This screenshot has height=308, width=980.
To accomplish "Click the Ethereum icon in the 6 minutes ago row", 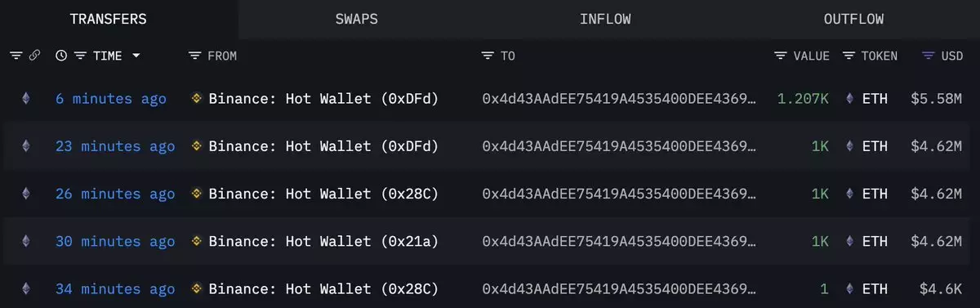I will [26, 99].
